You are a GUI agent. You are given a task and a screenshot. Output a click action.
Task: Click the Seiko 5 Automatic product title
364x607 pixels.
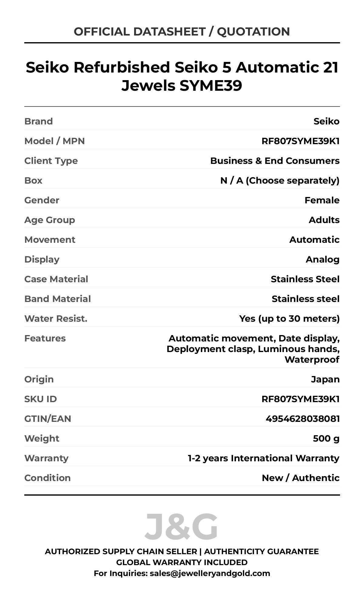pyautogui.click(x=182, y=76)
